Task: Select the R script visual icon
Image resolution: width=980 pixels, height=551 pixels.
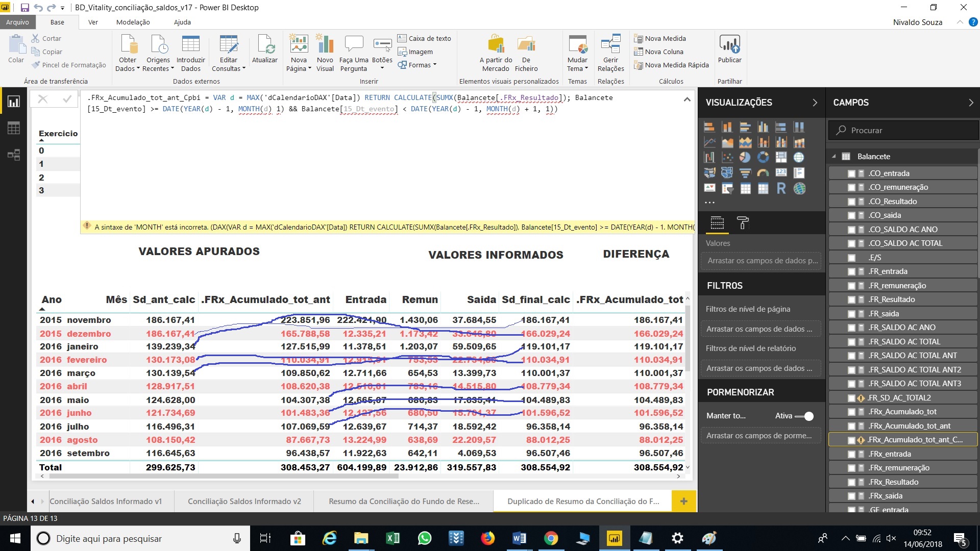Action: coord(781,188)
